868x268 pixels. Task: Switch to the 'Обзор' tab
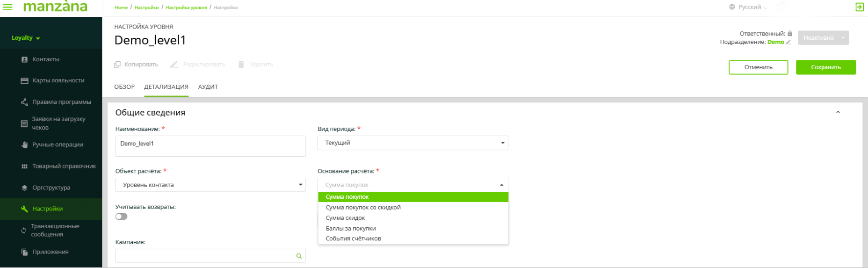pos(124,87)
